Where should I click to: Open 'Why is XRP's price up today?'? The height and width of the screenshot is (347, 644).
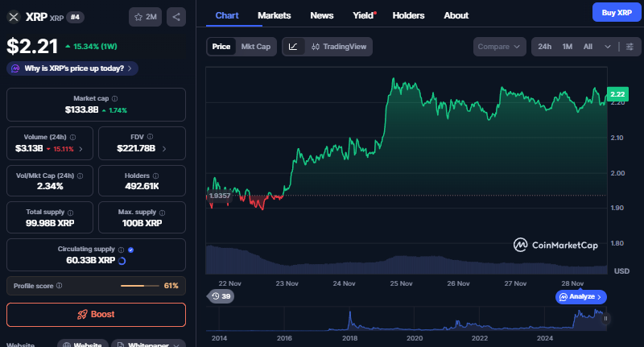pyautogui.click(x=72, y=68)
